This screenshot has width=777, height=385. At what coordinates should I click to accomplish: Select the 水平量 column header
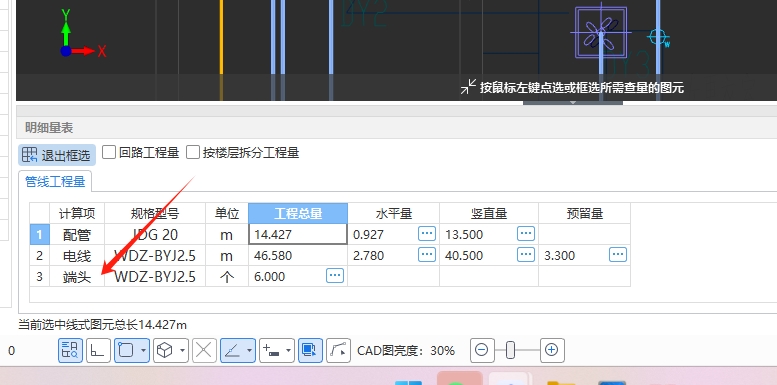pos(393,213)
